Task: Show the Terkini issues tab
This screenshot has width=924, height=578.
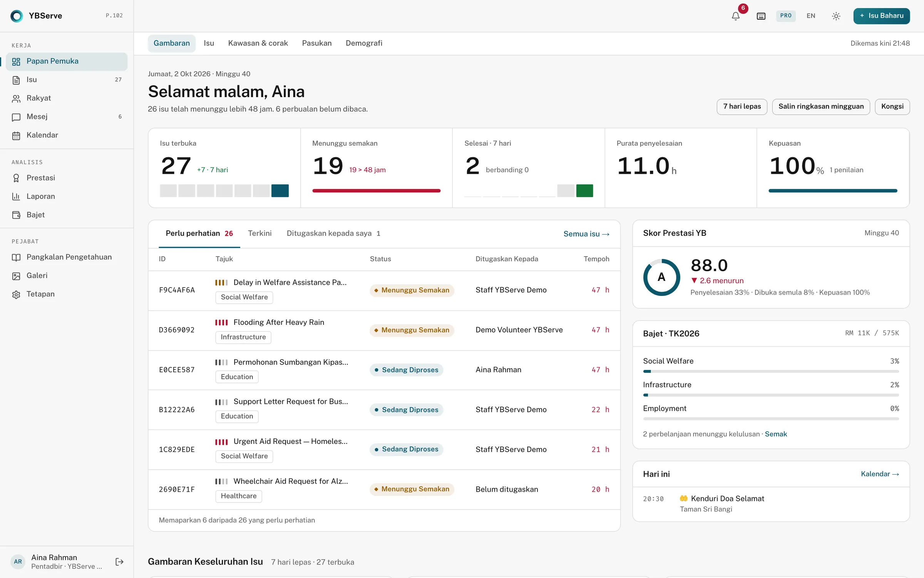Action: pos(260,234)
